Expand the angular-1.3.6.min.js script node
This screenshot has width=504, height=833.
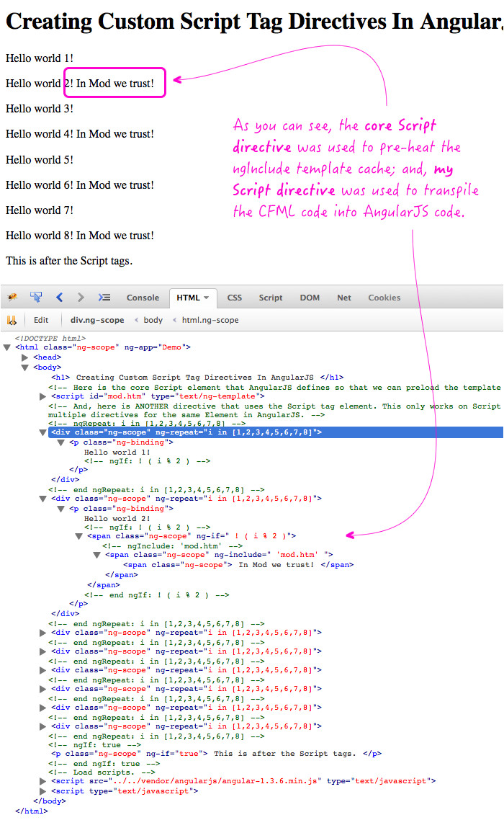42,781
